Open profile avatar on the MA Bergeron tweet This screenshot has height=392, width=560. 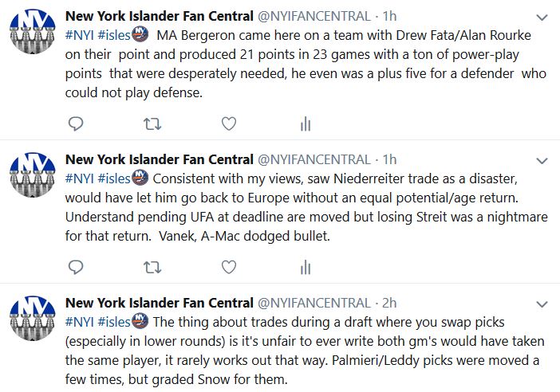click(32, 33)
